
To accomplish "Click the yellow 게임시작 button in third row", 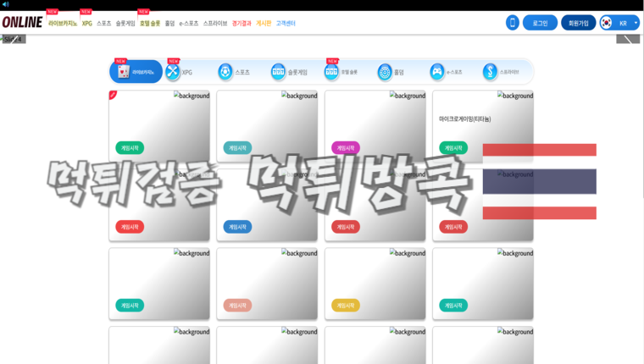I will click(346, 306).
